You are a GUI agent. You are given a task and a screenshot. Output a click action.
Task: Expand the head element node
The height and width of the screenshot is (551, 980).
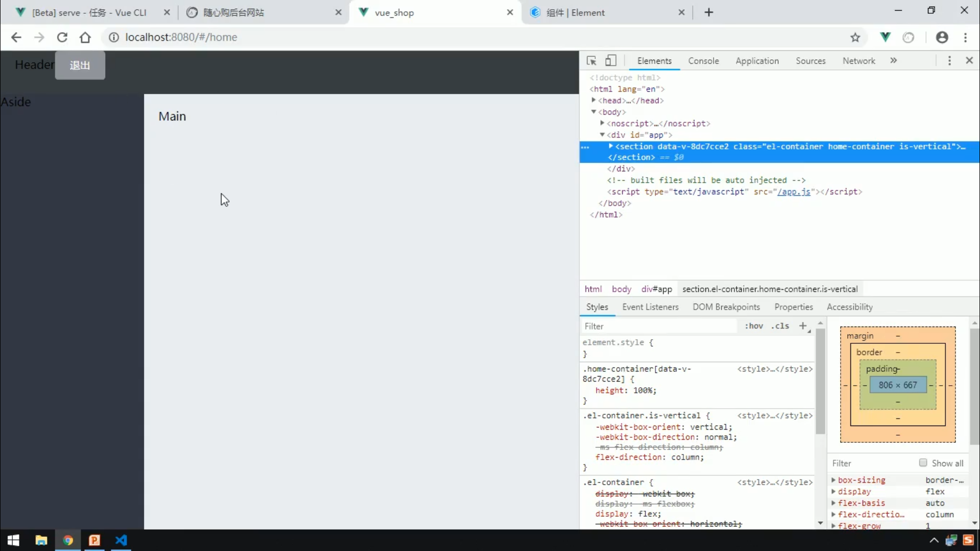point(594,100)
